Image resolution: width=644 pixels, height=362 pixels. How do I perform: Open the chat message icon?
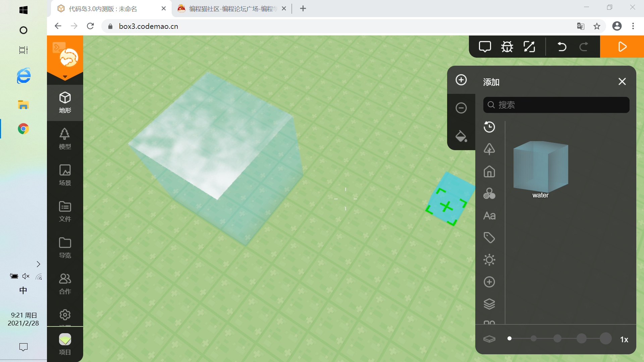pyautogui.click(x=485, y=47)
